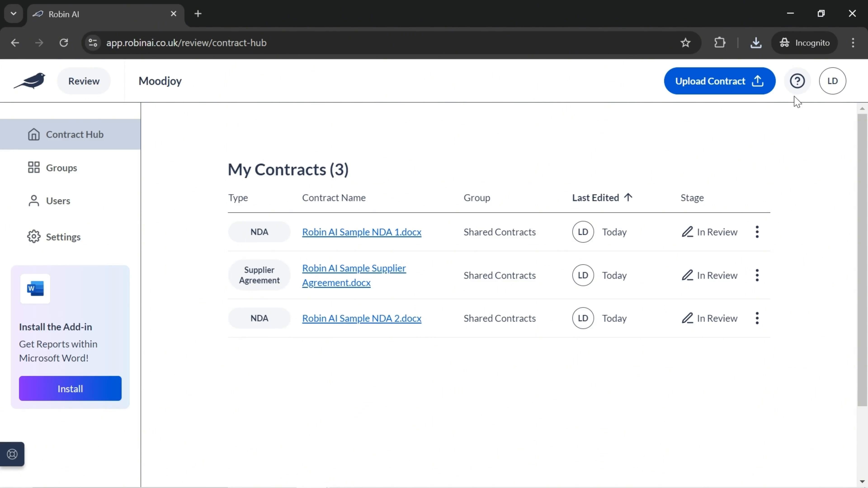868x488 pixels.
Task: Click the Last Edited sort arrow toggle
Action: tap(629, 197)
